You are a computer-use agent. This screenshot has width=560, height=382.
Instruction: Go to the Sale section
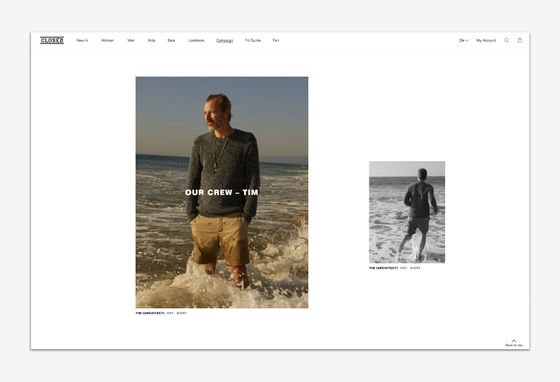tap(171, 41)
